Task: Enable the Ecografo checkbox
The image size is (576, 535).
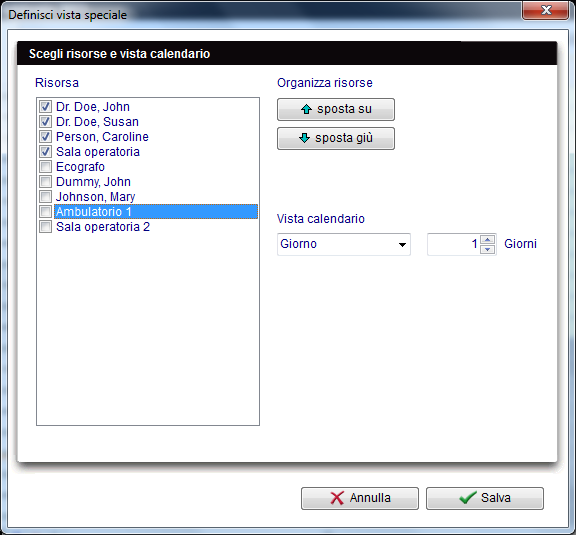Action: [46, 166]
